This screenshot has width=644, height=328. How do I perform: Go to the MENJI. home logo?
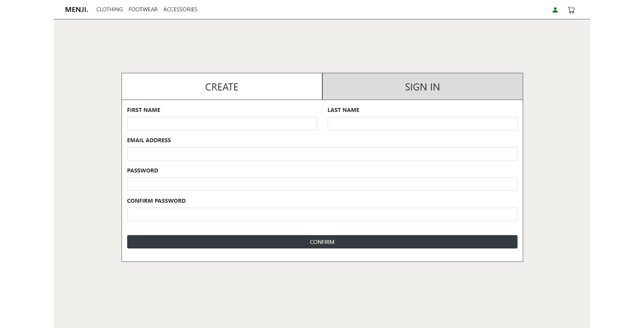[76, 10]
